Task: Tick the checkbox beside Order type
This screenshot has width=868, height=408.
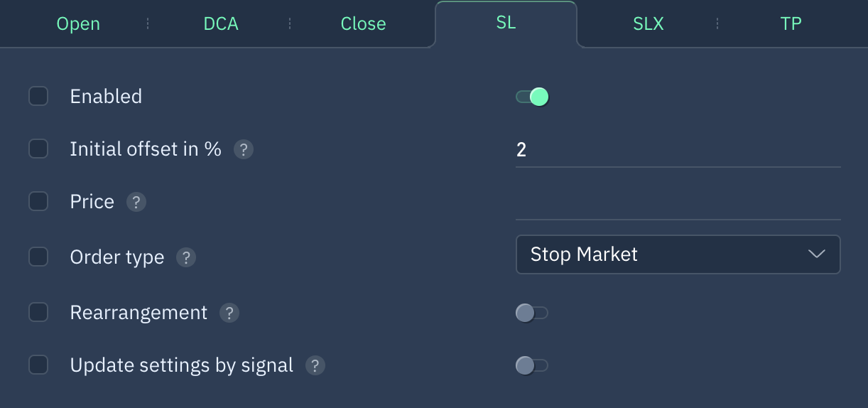Action: click(38, 256)
